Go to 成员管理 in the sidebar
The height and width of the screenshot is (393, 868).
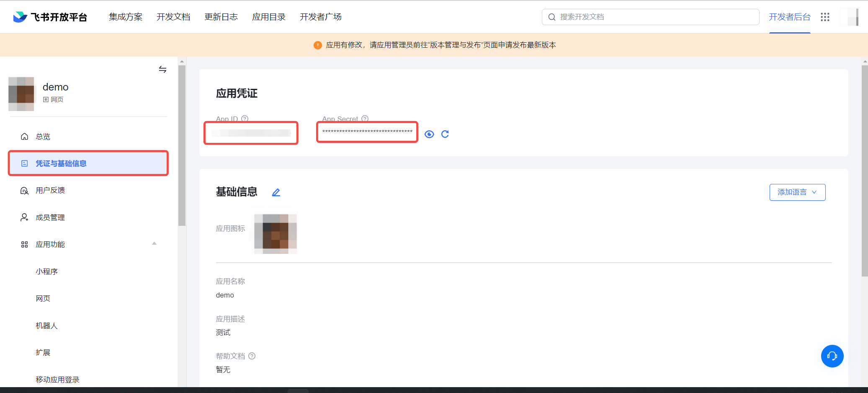click(50, 217)
